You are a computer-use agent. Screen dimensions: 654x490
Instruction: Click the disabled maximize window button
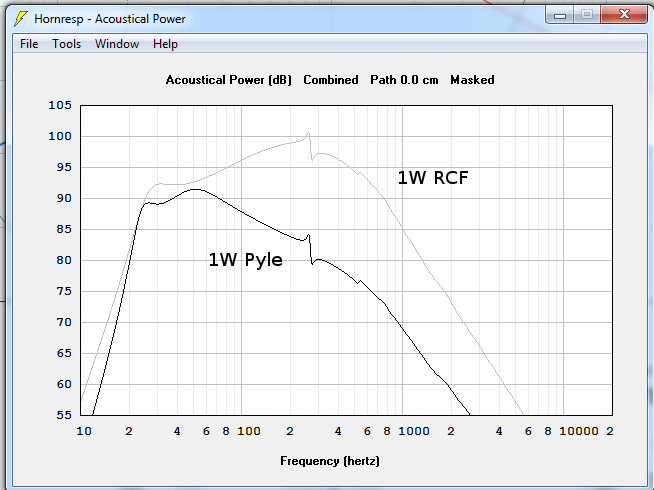586,15
